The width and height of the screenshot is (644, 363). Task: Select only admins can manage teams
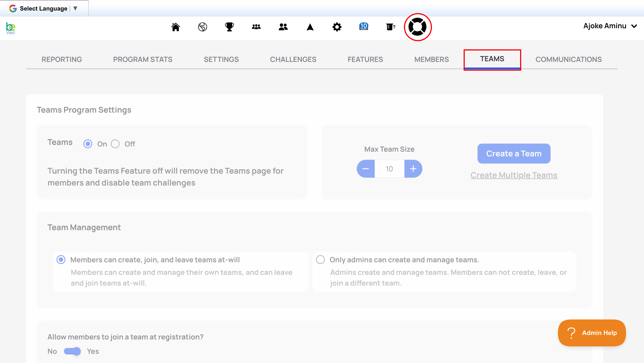320,260
